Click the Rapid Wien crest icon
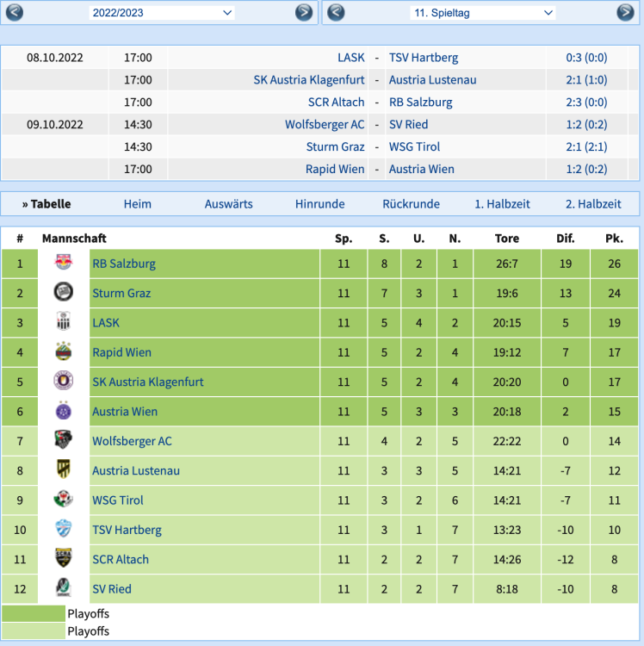 pos(63,352)
